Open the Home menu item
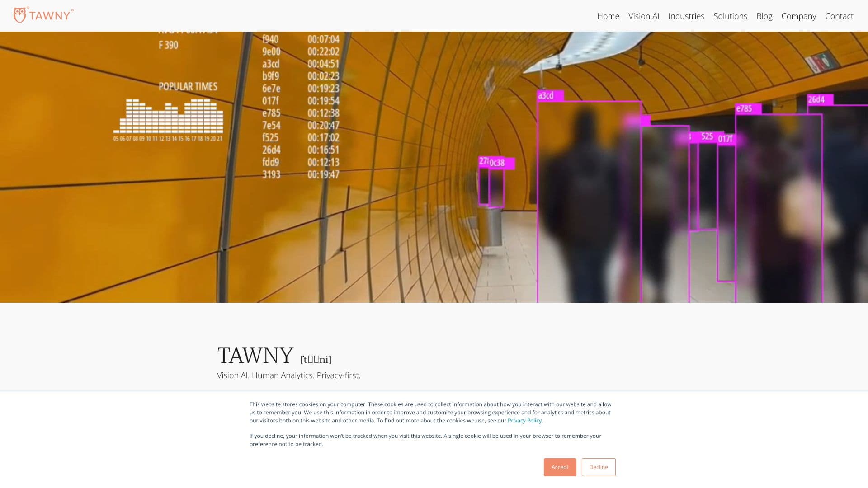 [x=608, y=16]
